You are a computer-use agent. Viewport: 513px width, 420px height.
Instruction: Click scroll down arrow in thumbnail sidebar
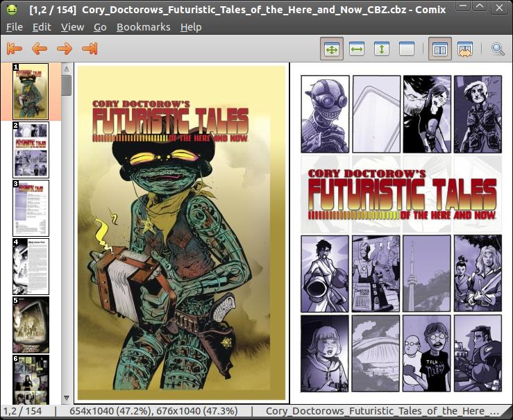[67, 398]
